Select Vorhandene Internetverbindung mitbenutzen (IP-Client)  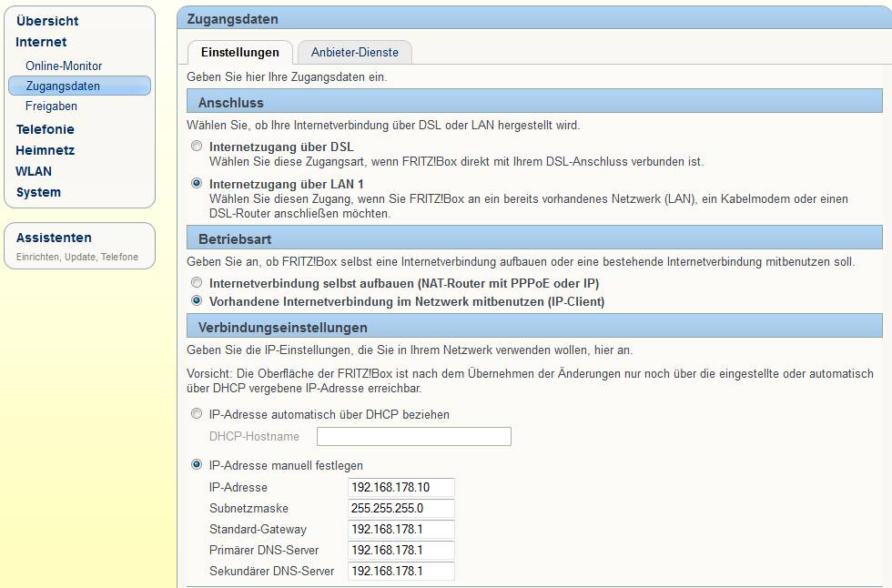(197, 300)
